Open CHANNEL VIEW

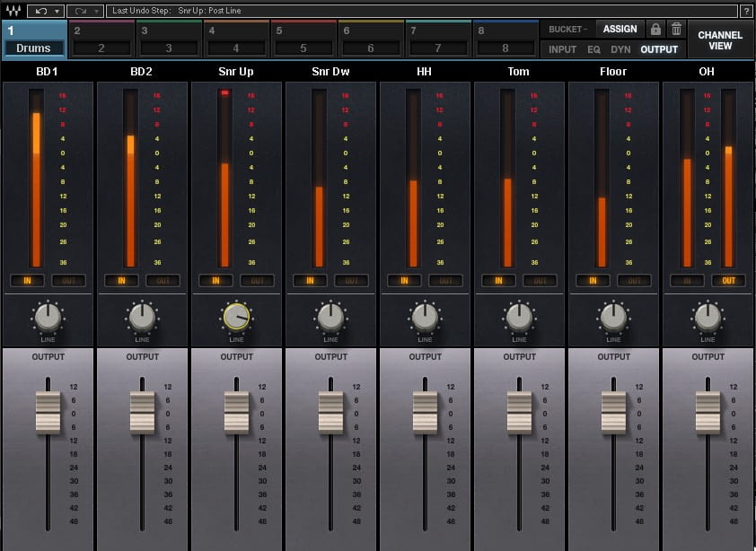719,40
